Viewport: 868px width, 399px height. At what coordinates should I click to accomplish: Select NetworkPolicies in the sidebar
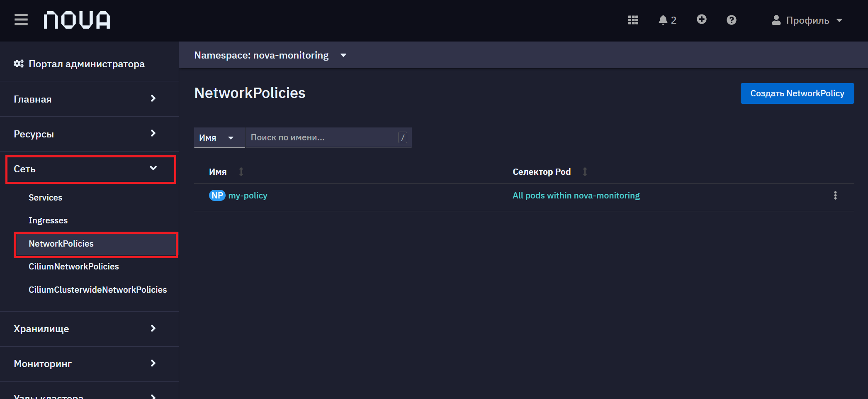click(96, 244)
